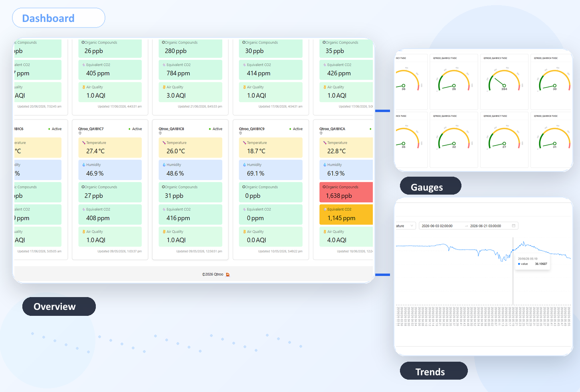Click Air Quality medal icon in 4.0 AQI tile
The width and height of the screenshot is (580, 392).
325,232
